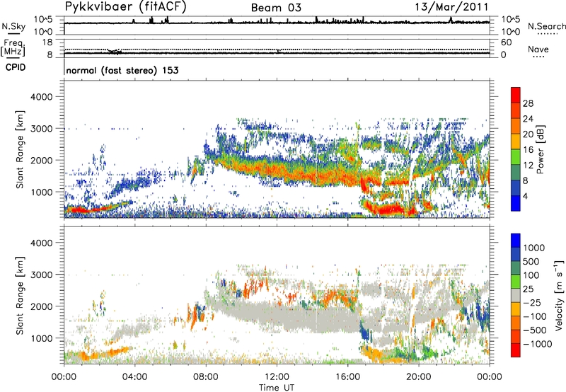Image resolution: width=566 pixels, height=392 pixels.
Task: Pick the yellow segment of power colorbar
Action: pyautogui.click(x=516, y=142)
